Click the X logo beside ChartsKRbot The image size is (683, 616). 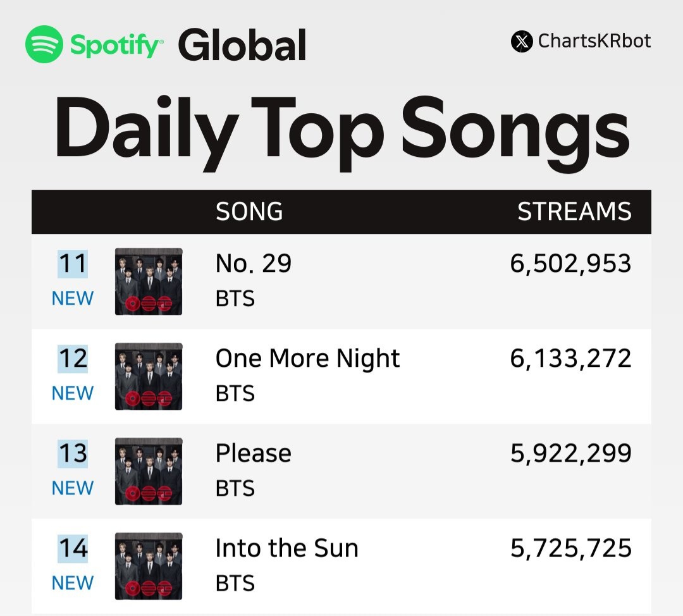[522, 42]
